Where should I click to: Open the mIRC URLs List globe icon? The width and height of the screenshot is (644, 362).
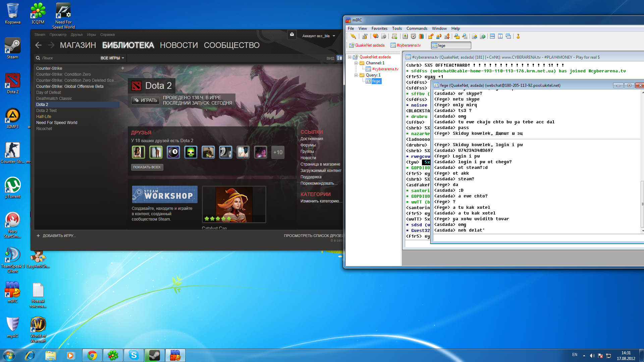coord(482,36)
